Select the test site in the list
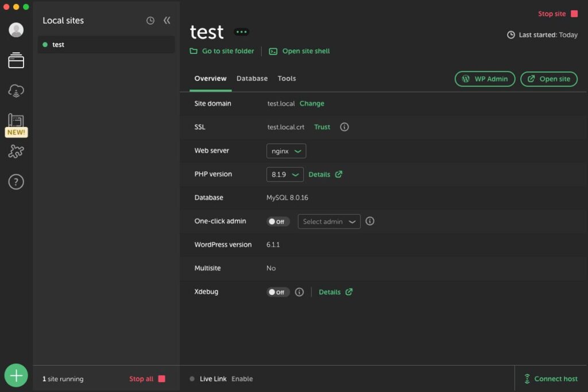The width and height of the screenshot is (588, 392). pyautogui.click(x=106, y=45)
